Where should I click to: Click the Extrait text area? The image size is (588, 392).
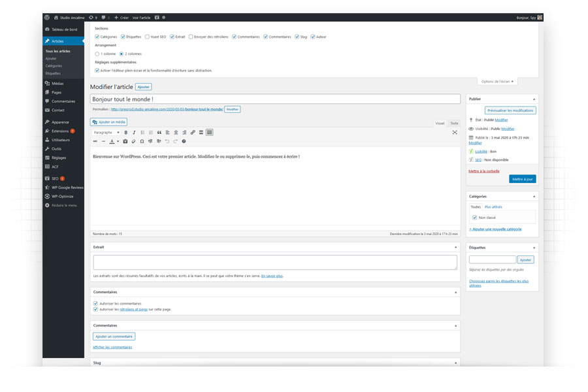click(x=275, y=262)
